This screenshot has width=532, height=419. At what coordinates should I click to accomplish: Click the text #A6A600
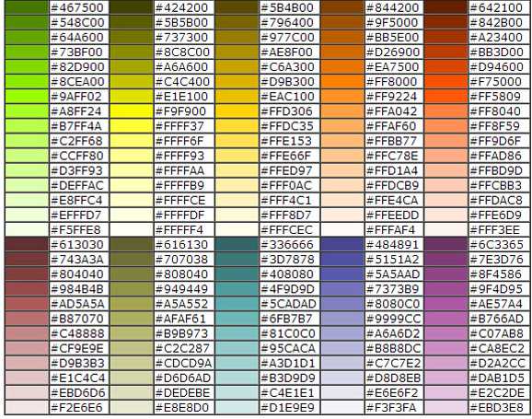(x=182, y=67)
